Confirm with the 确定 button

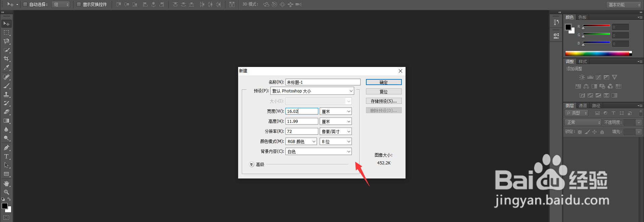coord(384,82)
